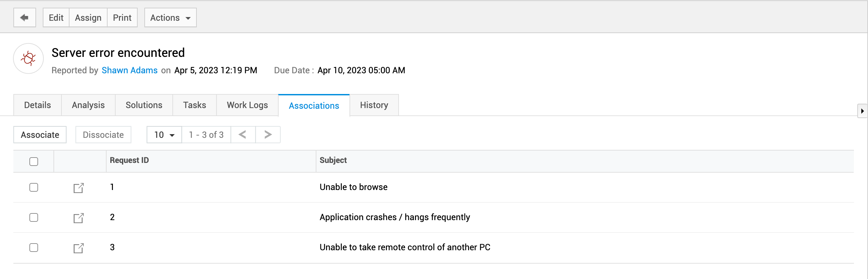
Task: Click the Edit button
Action: (56, 17)
